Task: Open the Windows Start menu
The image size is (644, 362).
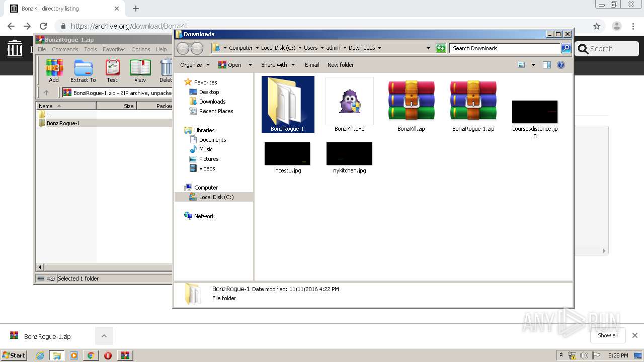Action: click(14, 355)
